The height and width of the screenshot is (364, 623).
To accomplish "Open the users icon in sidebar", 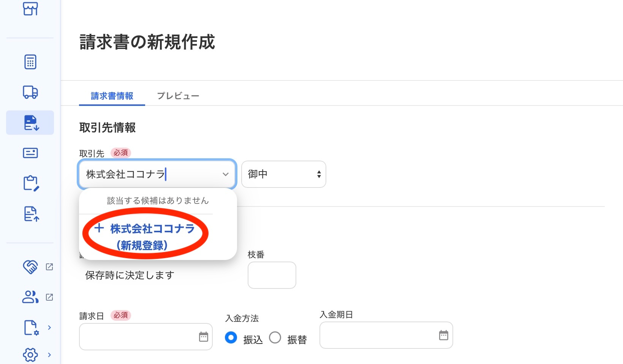I will click(x=30, y=297).
